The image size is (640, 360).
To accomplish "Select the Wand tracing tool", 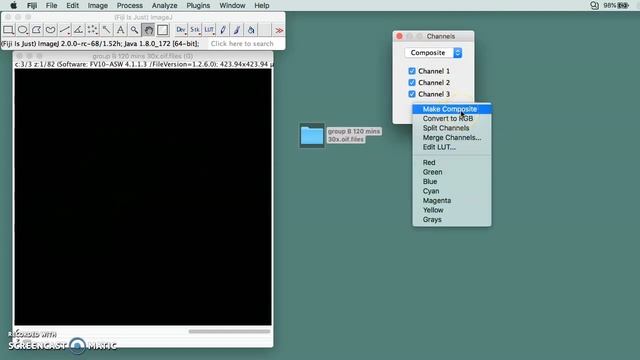I will (106, 30).
